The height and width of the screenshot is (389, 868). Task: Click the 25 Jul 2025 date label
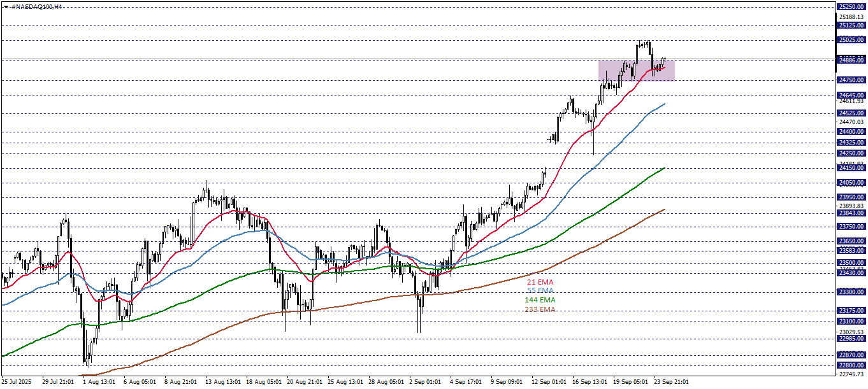click(x=17, y=382)
